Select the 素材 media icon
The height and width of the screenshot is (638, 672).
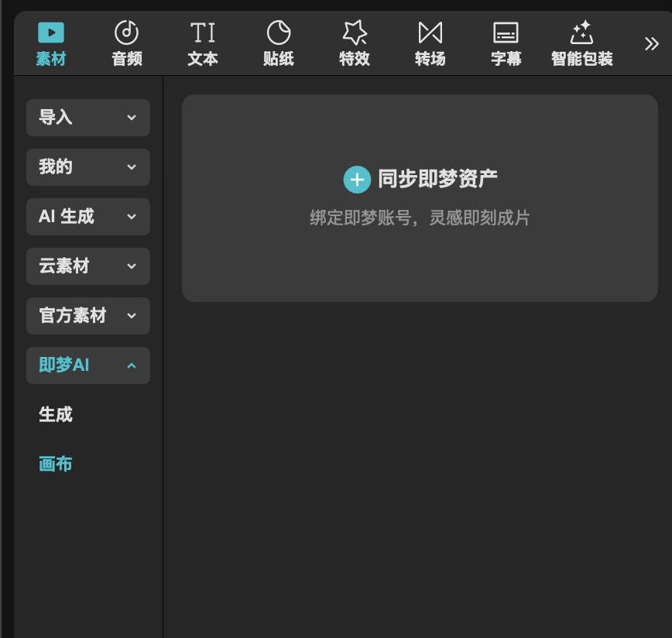[51, 33]
